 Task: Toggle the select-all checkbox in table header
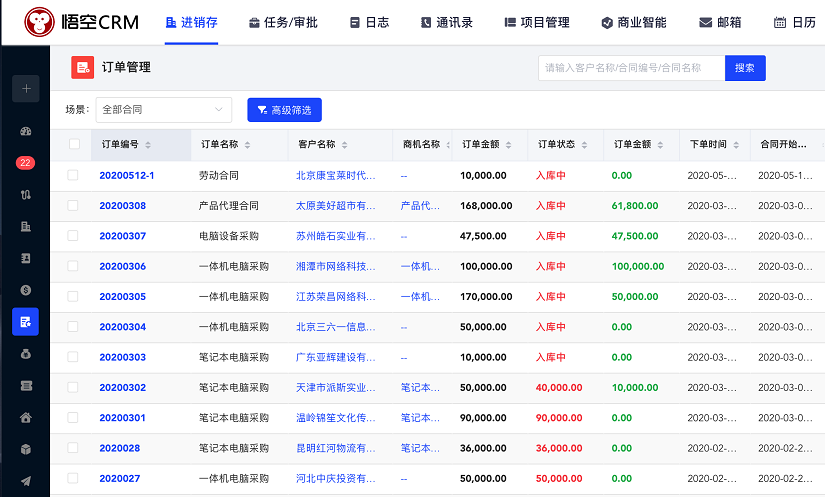(x=74, y=144)
